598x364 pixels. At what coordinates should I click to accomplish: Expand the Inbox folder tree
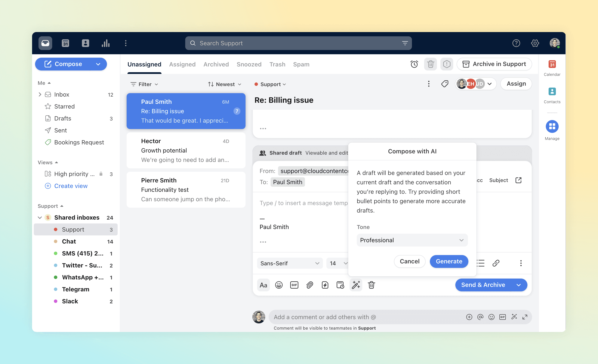(x=40, y=94)
